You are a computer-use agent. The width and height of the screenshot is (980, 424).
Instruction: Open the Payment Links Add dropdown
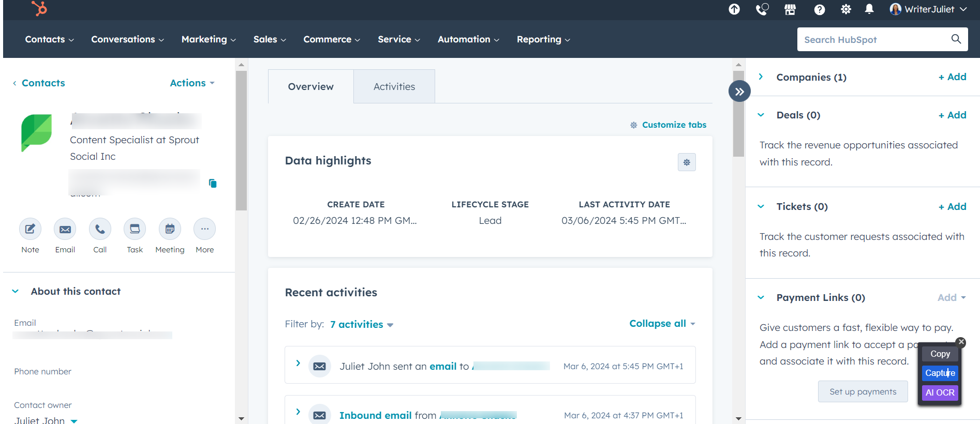tap(952, 297)
